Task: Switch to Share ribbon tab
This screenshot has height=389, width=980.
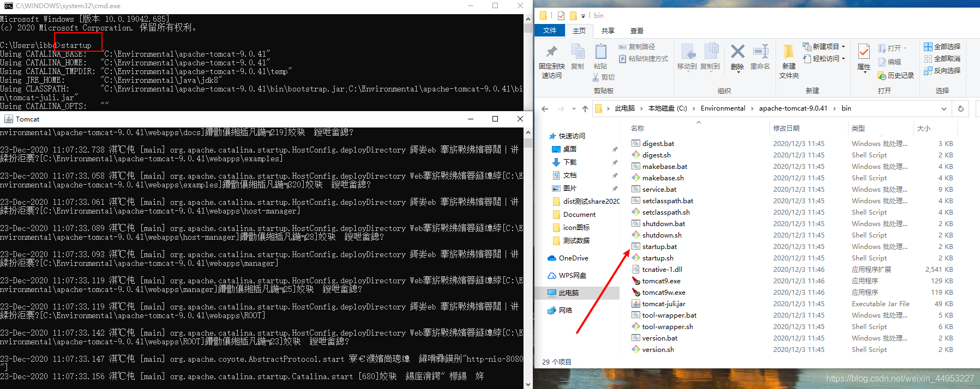Action: pos(608,31)
